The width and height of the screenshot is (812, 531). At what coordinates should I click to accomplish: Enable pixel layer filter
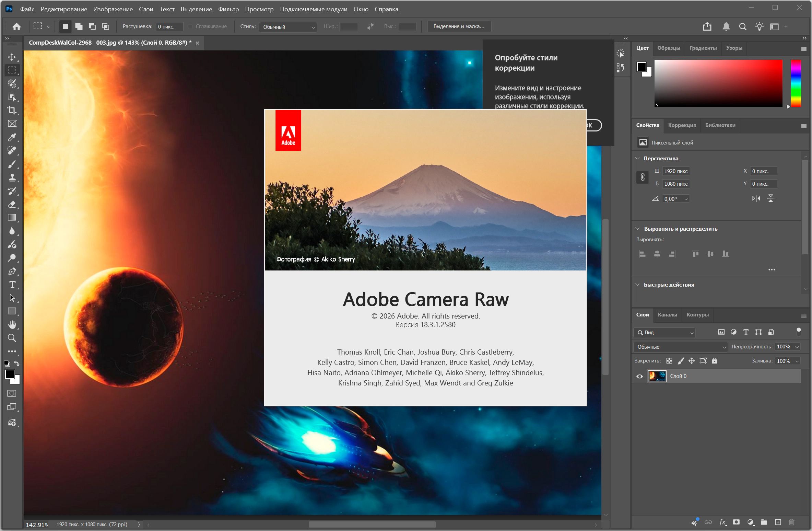coord(721,332)
